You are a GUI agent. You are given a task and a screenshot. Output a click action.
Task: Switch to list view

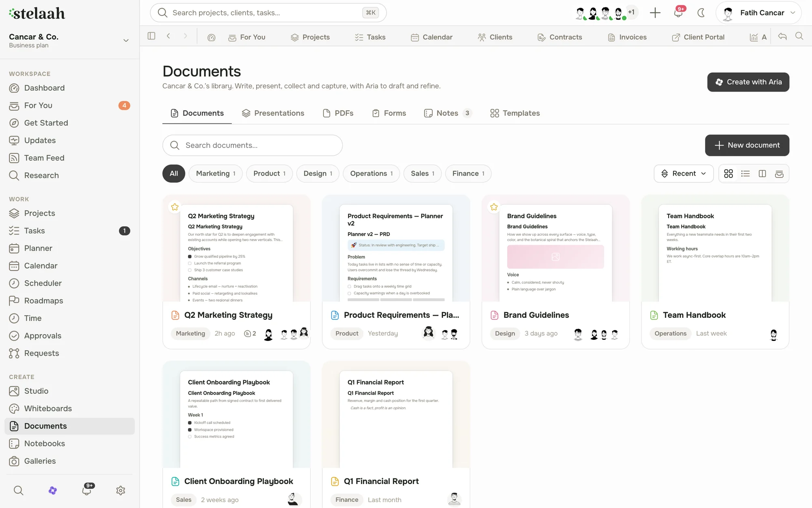(x=745, y=174)
